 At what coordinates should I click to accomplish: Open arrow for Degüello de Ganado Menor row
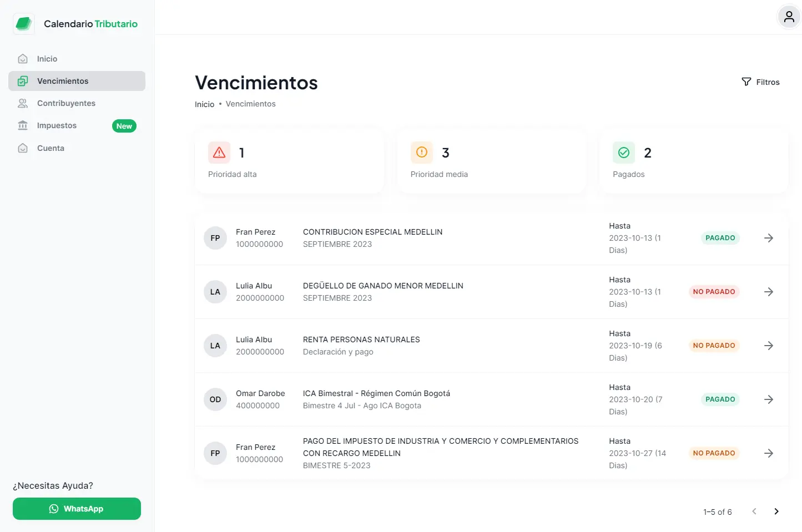point(769,292)
